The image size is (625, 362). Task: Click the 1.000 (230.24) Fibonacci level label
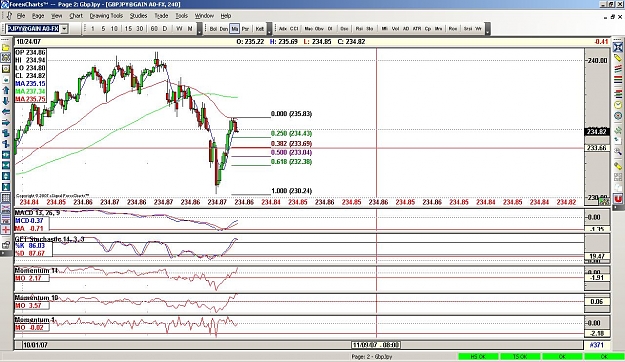291,191
